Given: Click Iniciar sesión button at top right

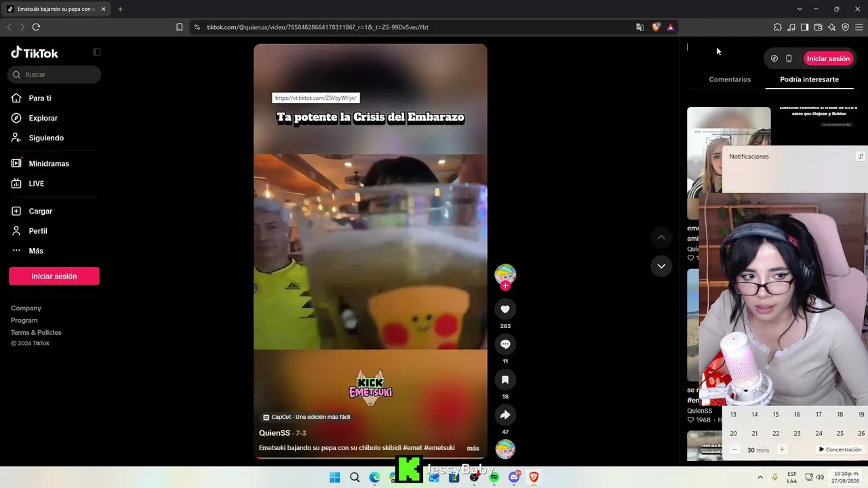Looking at the screenshot, I should 828,58.
